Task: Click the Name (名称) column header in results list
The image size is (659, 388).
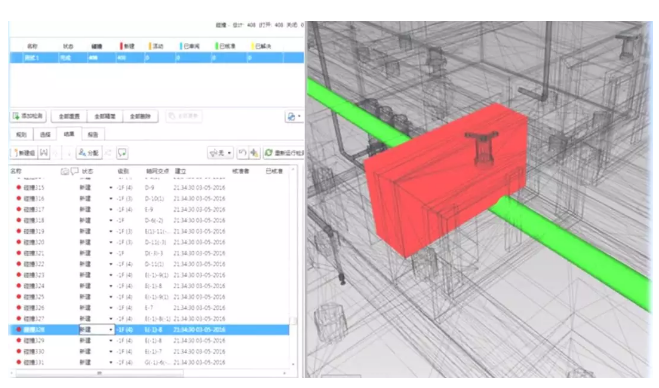Action: pyautogui.click(x=16, y=171)
